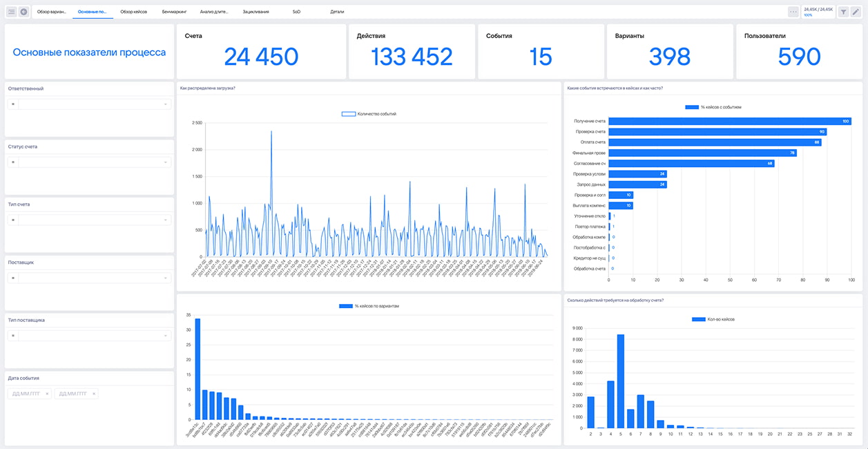Switch to the Зацикливания tab
This screenshot has height=449, width=868.
pos(255,12)
